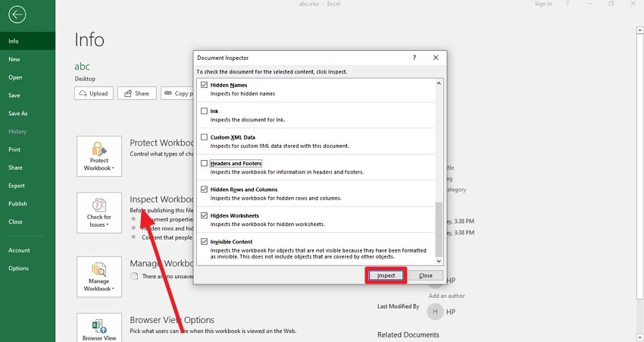Close the Document Inspector dialog with X
Viewport: 644px width, 342px height.
(436, 58)
